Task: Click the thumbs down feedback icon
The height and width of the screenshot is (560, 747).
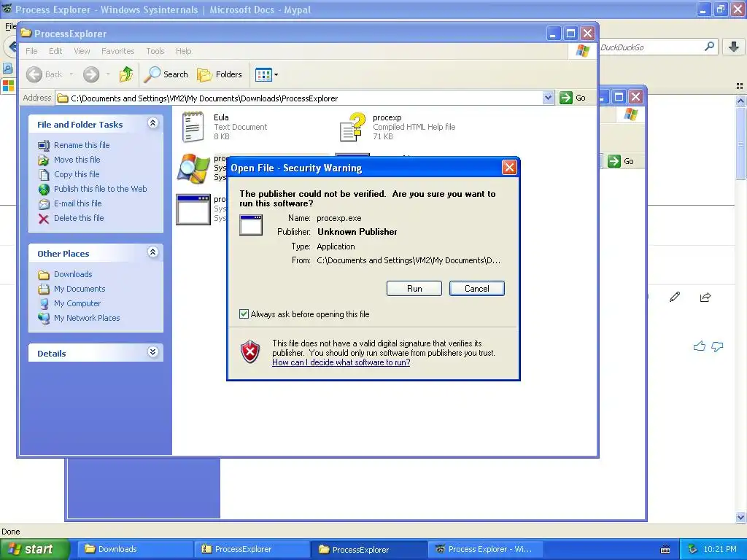Action: point(717,346)
